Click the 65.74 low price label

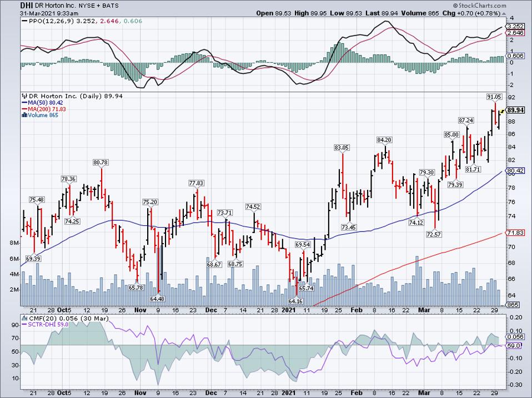coord(307,288)
